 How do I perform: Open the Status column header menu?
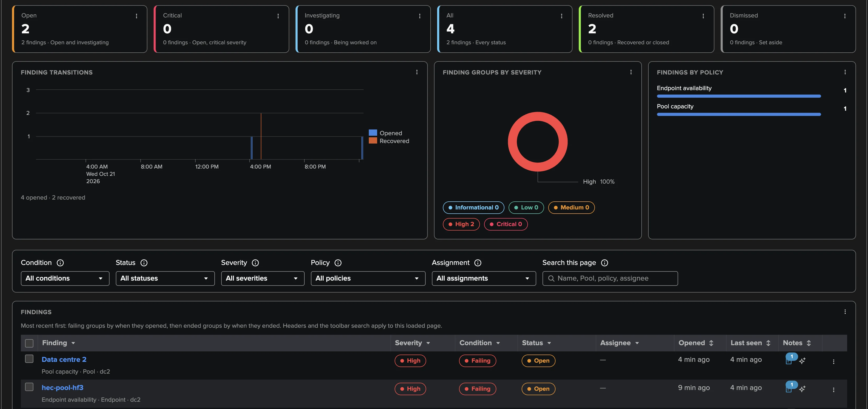[549, 343]
